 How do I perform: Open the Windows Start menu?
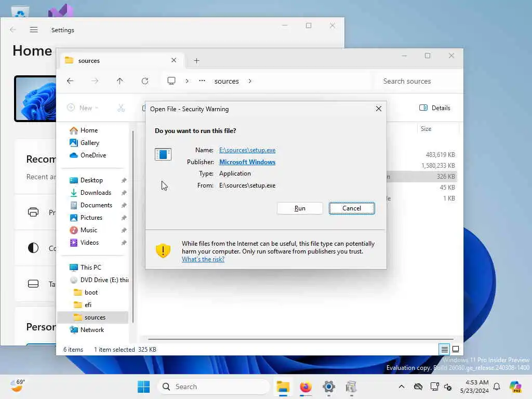143,387
